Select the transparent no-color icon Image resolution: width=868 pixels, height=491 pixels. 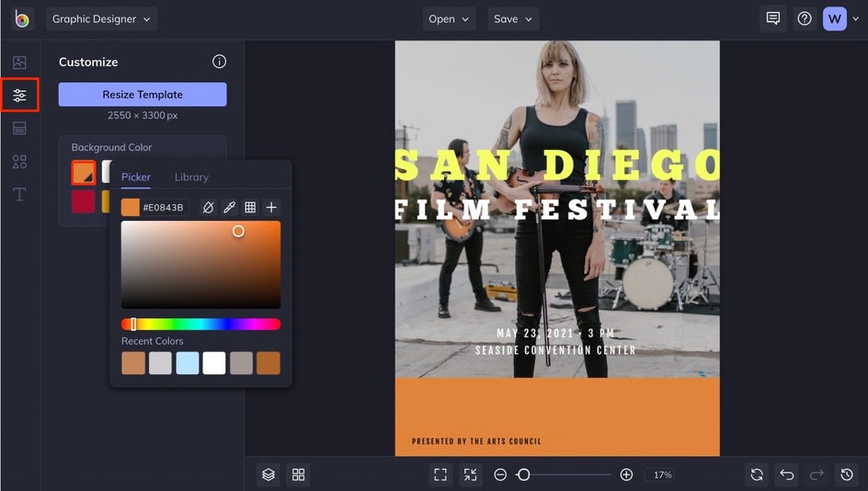pyautogui.click(x=208, y=208)
